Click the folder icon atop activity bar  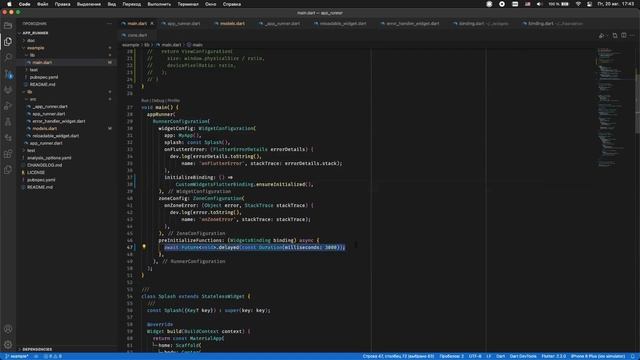[x=8, y=25]
